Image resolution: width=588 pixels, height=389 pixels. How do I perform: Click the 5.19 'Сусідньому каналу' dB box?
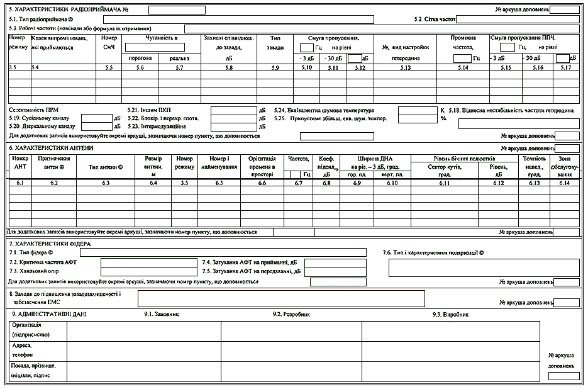tap(96, 118)
